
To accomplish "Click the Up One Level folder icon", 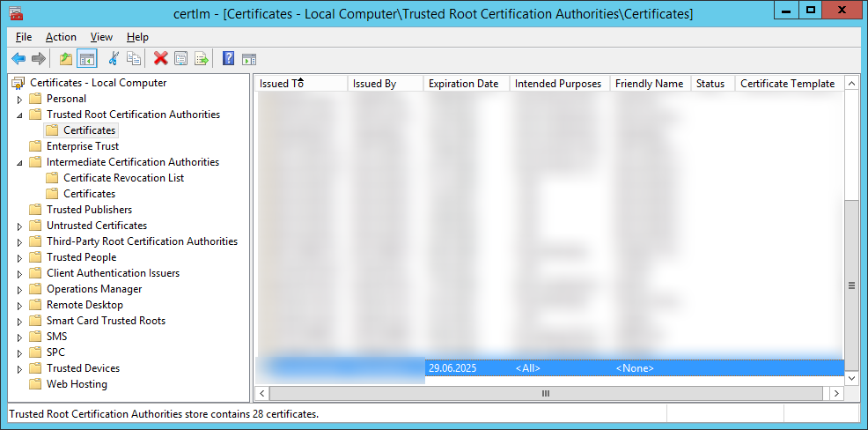I will click(x=66, y=59).
